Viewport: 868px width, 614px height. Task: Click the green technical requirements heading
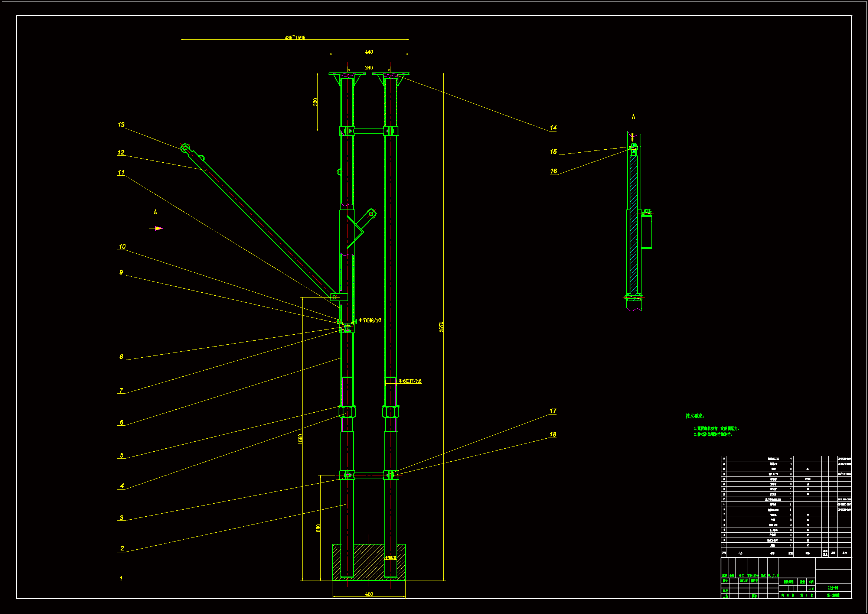coord(695,416)
